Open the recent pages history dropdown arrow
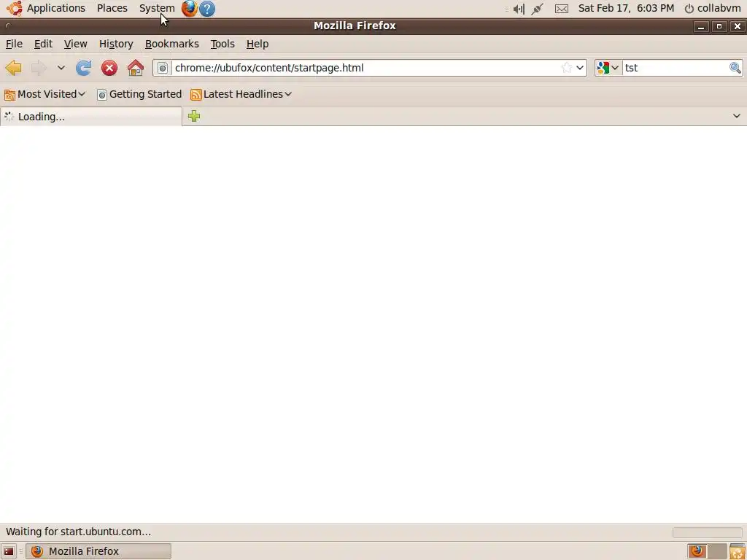 [61, 68]
